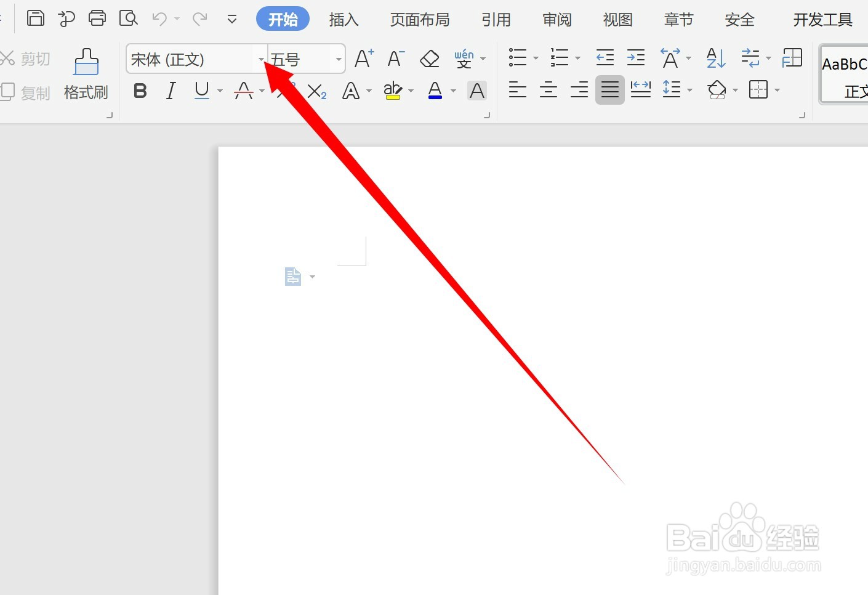Click the phonetic guide wén icon

[464, 59]
